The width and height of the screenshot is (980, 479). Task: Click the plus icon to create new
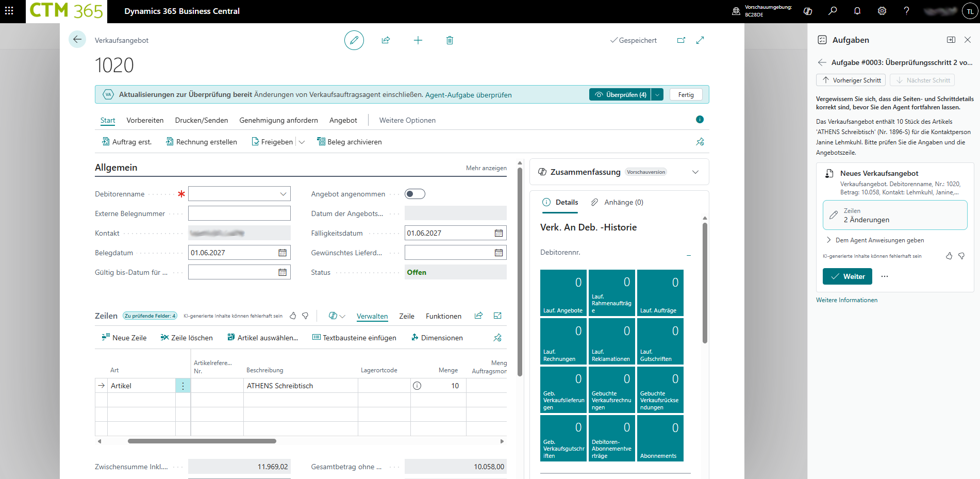pyautogui.click(x=418, y=40)
